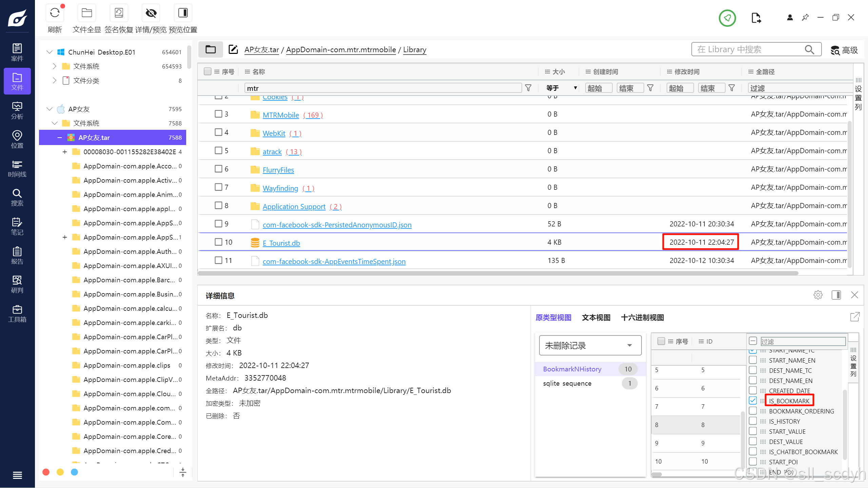Click the 刷新 refresh icon
Viewport: 868px width, 488px height.
[55, 13]
